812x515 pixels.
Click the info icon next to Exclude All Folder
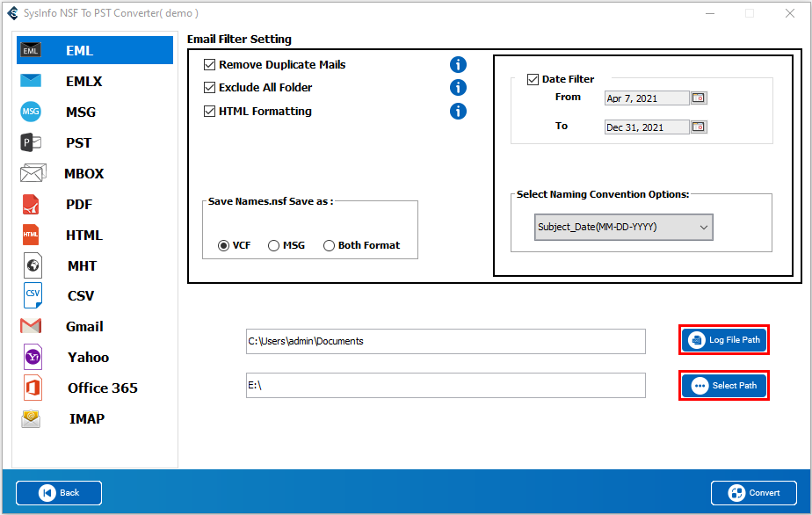point(458,87)
